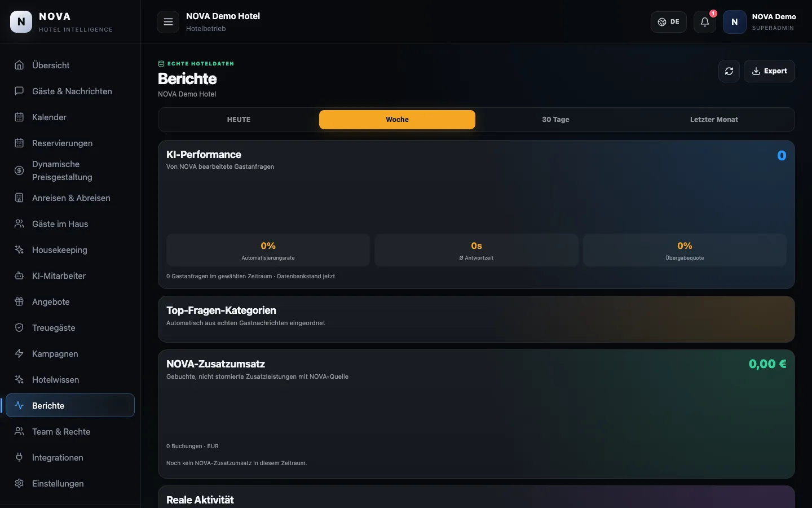
Task: Click the Angebote gift icon
Action: coord(19,302)
